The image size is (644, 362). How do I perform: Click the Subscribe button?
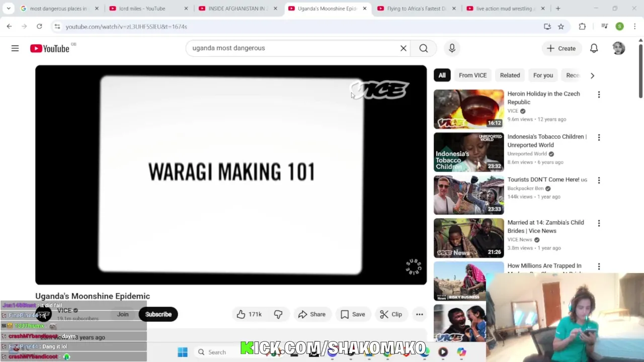[x=158, y=314]
